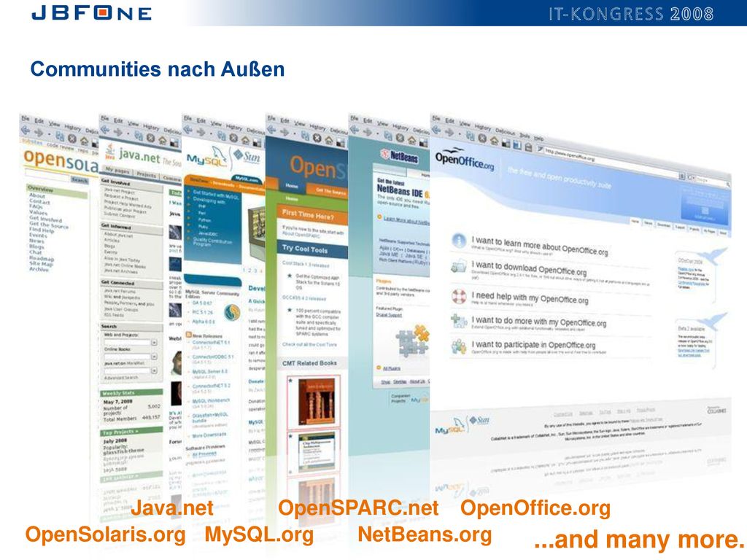Open 'I need help with my OpenOffice.org'
This screenshot has height=560, width=747.
pyautogui.click(x=530, y=297)
